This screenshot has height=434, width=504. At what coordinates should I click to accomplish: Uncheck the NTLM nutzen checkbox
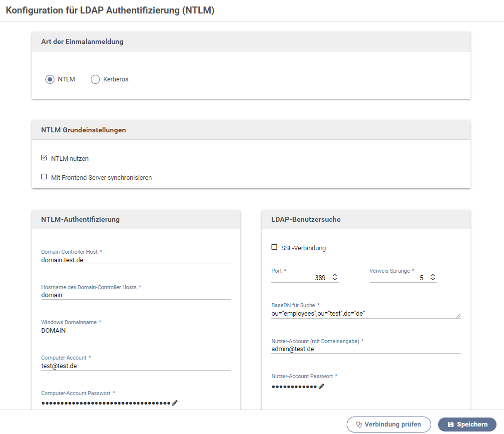point(44,158)
